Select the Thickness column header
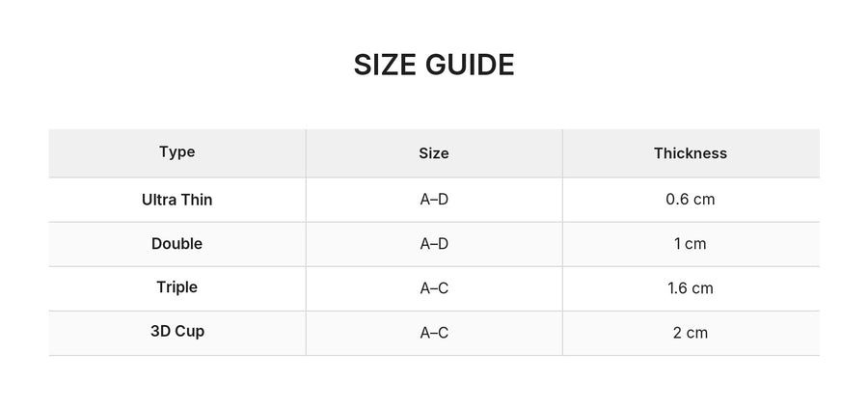Screen dimensions: 868x407 691,153
